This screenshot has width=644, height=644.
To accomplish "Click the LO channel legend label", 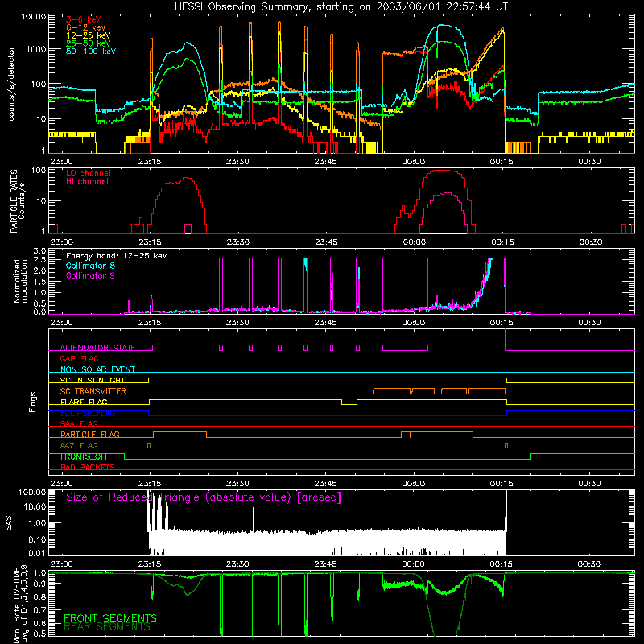I will coord(89,173).
